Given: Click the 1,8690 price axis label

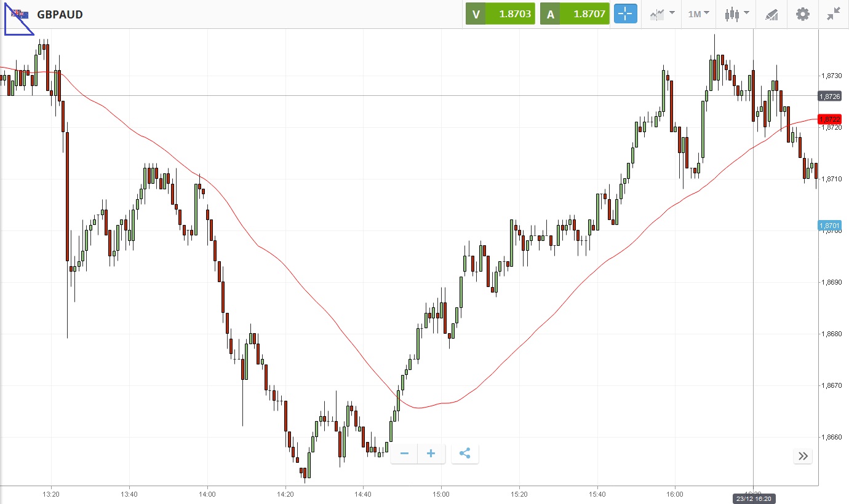Looking at the screenshot, I should tap(831, 282).
